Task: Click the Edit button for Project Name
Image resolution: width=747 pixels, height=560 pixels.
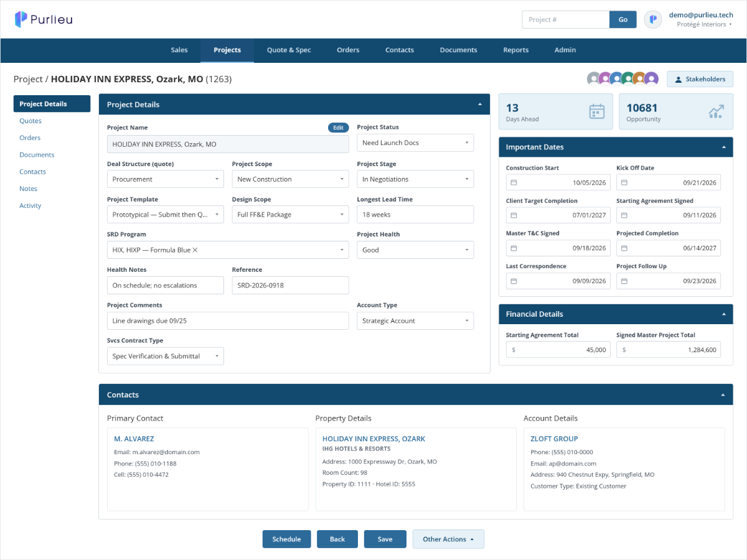Action: [338, 128]
